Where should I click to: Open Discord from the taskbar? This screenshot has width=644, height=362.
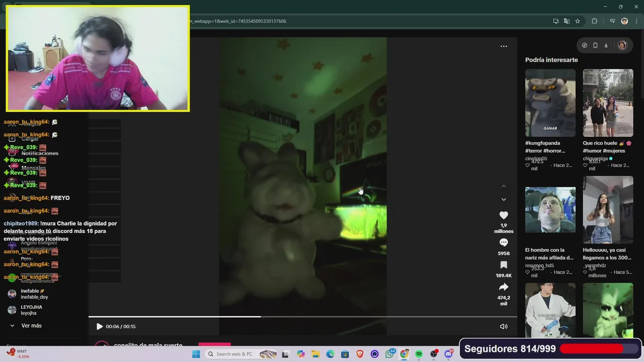pos(449,354)
